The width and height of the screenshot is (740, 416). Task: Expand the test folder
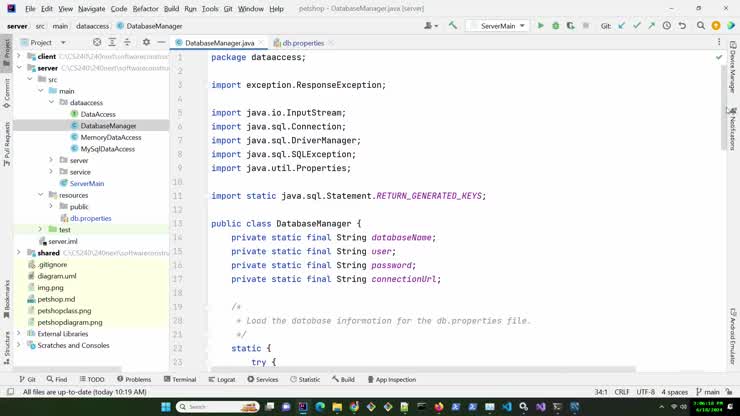[40, 229]
